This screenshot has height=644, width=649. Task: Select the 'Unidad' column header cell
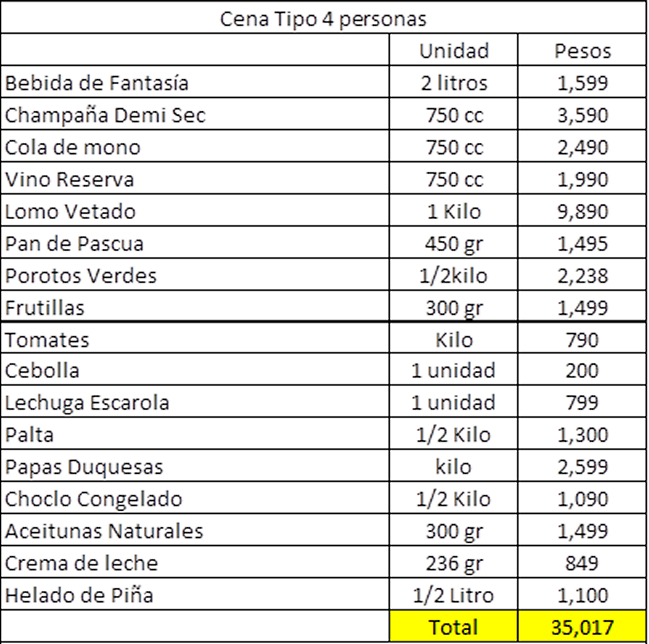tap(453, 51)
